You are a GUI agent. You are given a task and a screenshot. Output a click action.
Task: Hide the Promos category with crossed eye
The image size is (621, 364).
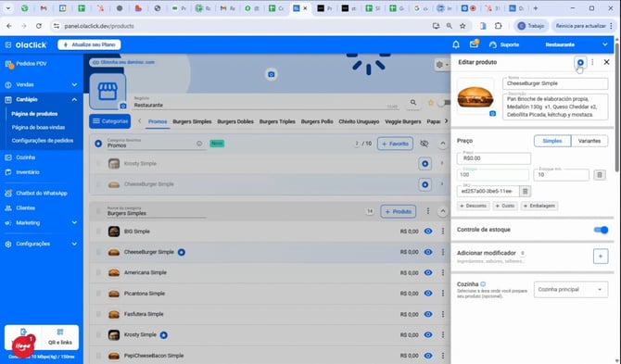pos(425,144)
